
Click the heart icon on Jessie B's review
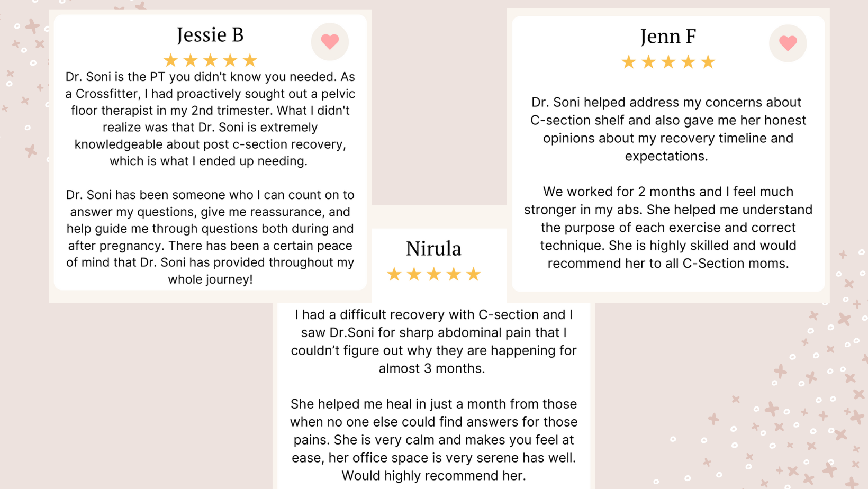click(x=330, y=41)
